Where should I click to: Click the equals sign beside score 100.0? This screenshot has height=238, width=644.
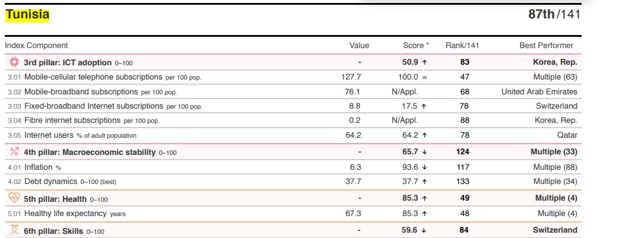(424, 77)
